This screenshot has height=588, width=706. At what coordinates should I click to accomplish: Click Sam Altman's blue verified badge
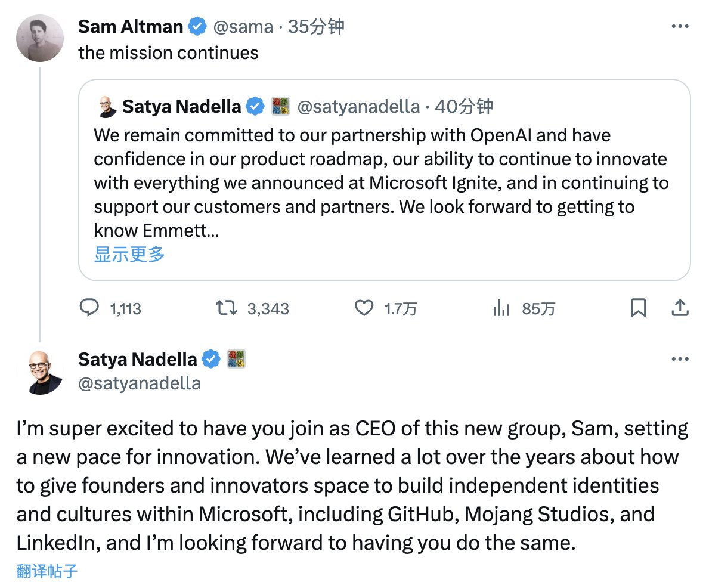(197, 26)
